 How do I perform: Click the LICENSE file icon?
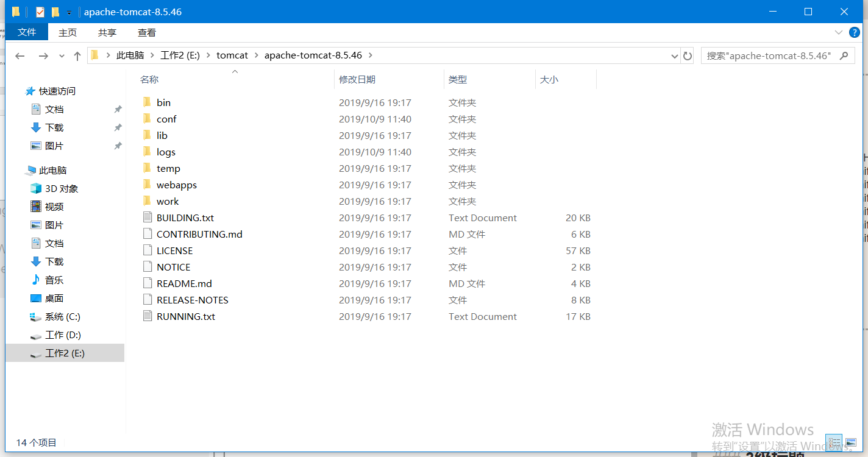pyautogui.click(x=146, y=250)
